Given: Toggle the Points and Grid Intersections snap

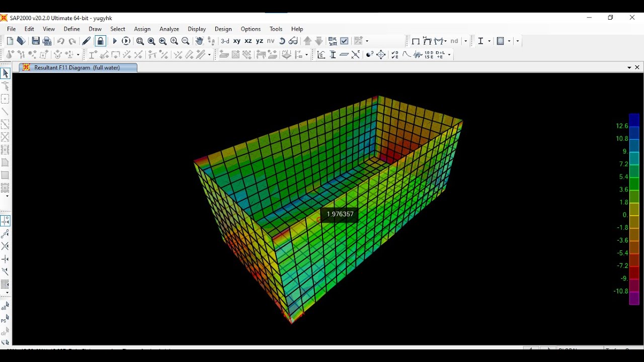Looking at the screenshot, I should pyautogui.click(x=6, y=221).
